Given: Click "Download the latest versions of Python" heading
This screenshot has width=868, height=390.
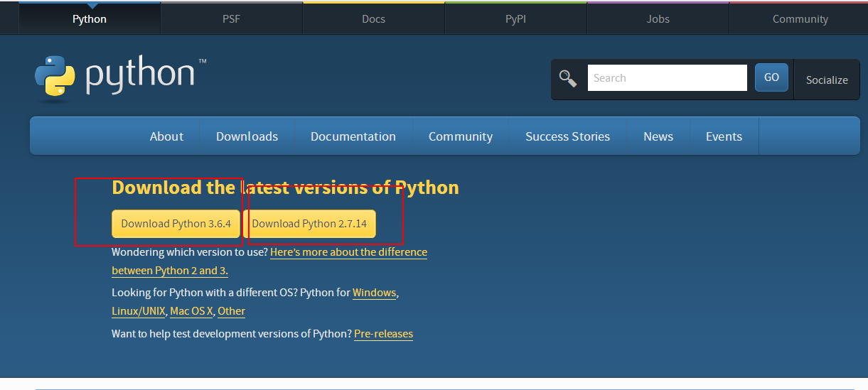Looking at the screenshot, I should (285, 188).
